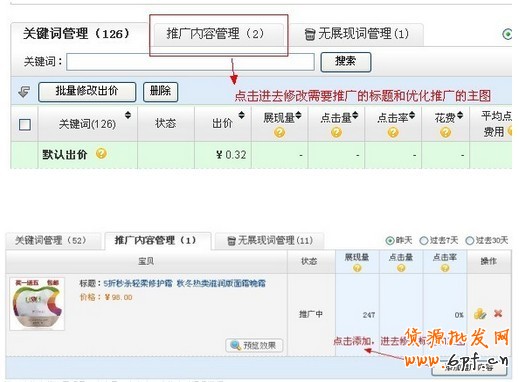This screenshot has width=519, height=382.
Task: Click the 搜索 button
Action: click(346, 62)
